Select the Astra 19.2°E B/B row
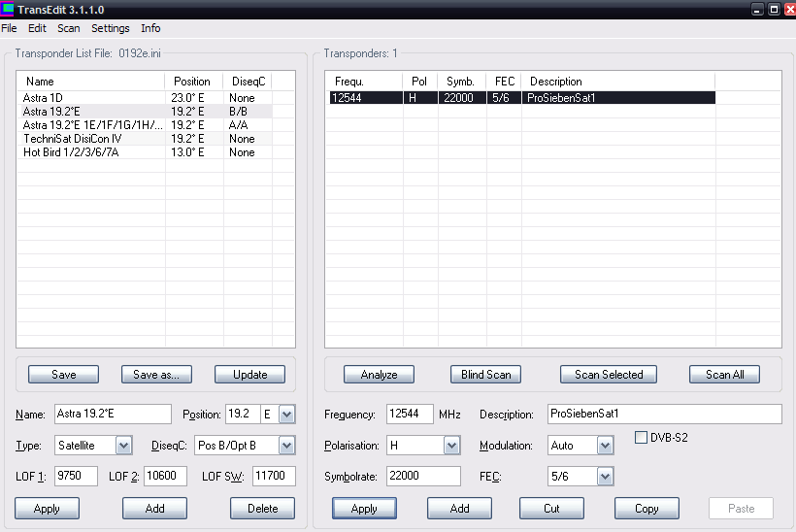Screen dimensions: 796x532 [x=148, y=112]
